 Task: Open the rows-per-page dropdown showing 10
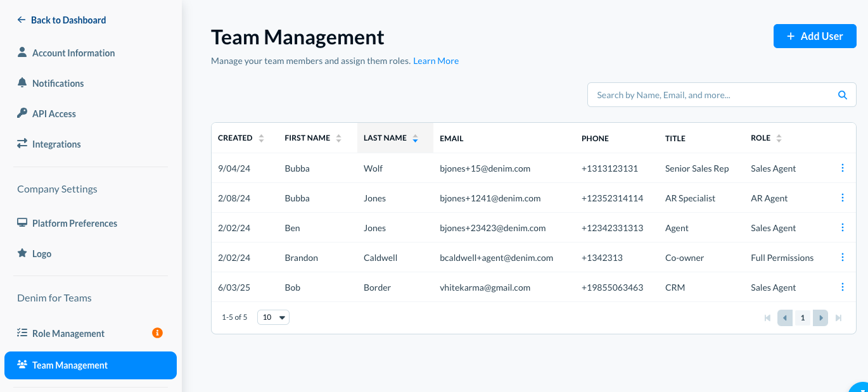(x=273, y=317)
